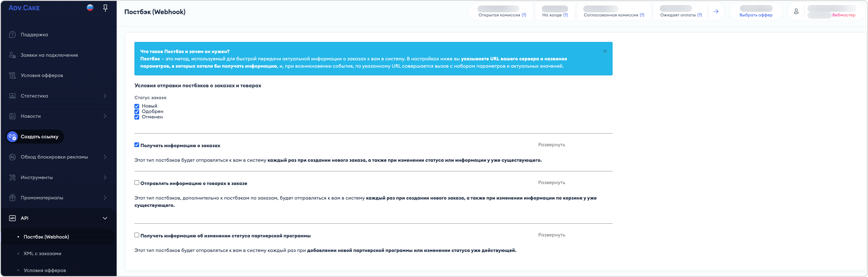Click the Статистика chart icon

[x=13, y=96]
